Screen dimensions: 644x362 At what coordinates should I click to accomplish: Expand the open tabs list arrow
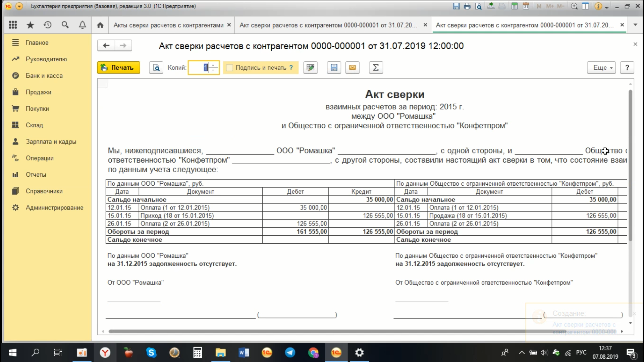point(635,25)
